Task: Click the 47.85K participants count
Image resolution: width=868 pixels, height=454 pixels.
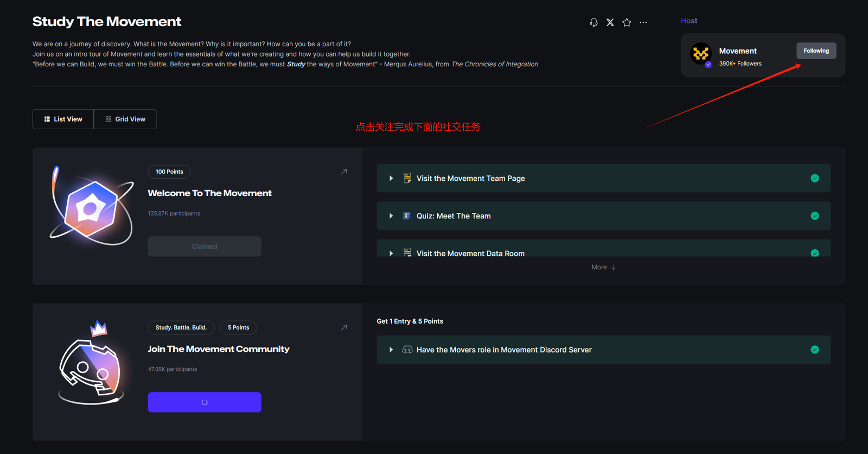Action: tap(173, 369)
